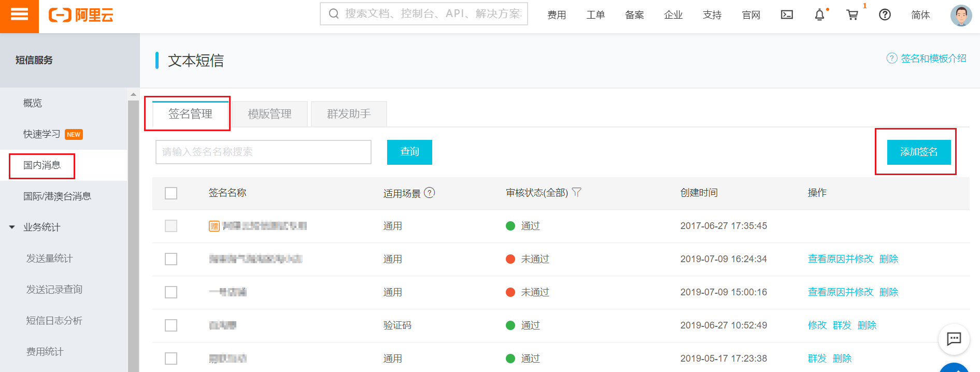Open the 签名和模板介绍 link
This screenshot has height=372, width=980.
(933, 59)
